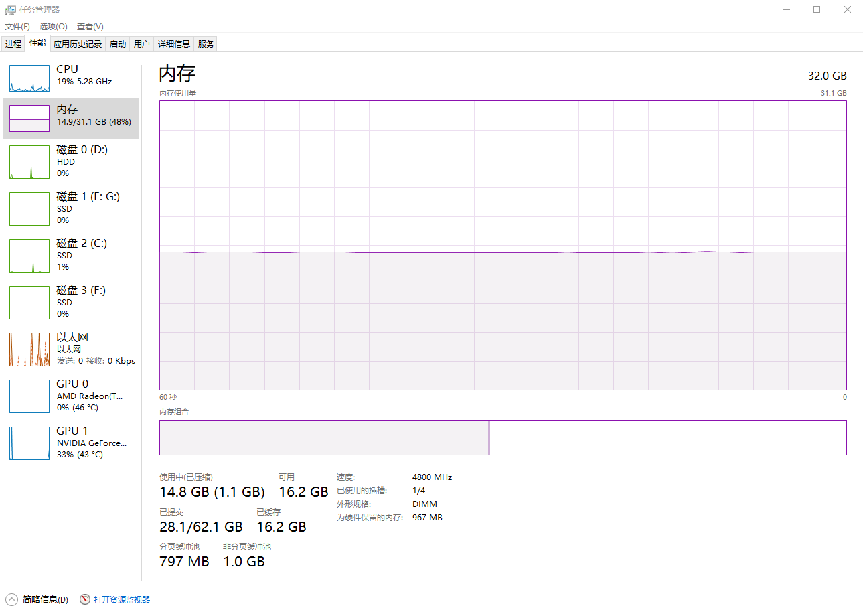Click the 内存组合 memory composition bar
The width and height of the screenshot is (863, 616).
tap(502, 437)
